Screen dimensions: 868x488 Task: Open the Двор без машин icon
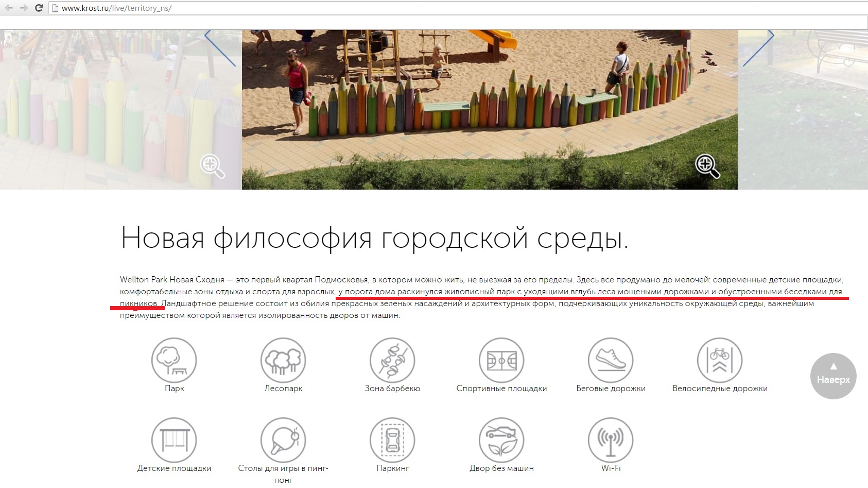tap(501, 440)
